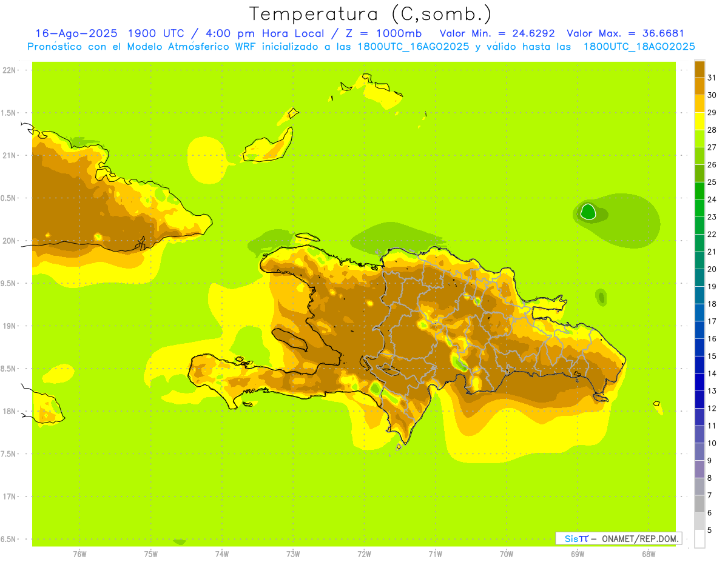Screen dimensions: 728x562
Task: Click the '72W' longitude label
Action: [x=364, y=554]
